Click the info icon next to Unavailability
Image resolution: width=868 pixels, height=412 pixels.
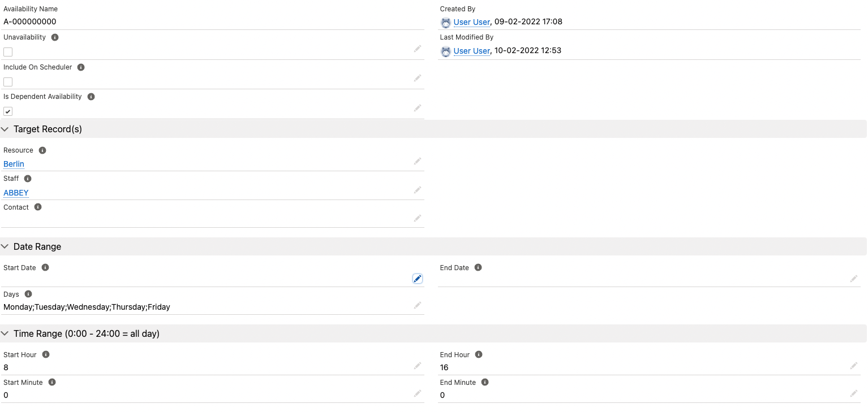click(55, 37)
